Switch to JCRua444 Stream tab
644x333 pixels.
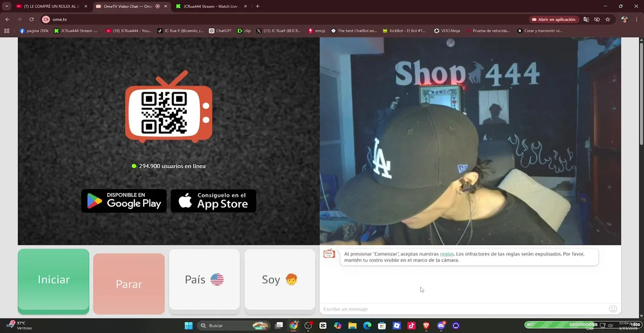click(x=211, y=6)
